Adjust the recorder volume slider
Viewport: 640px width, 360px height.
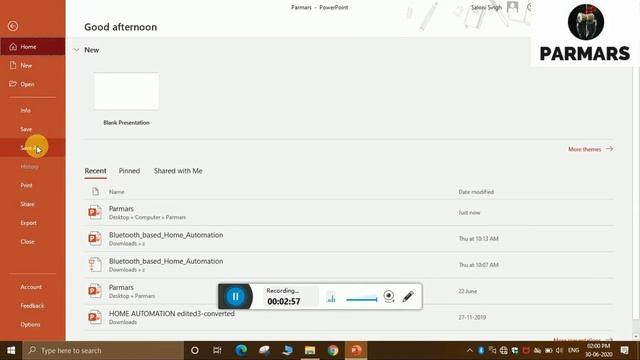[x=361, y=299]
